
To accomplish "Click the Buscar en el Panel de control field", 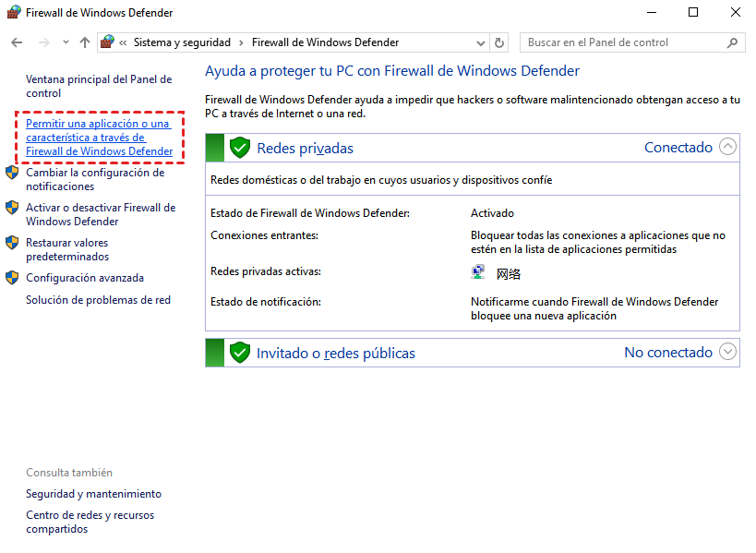I will point(623,42).
